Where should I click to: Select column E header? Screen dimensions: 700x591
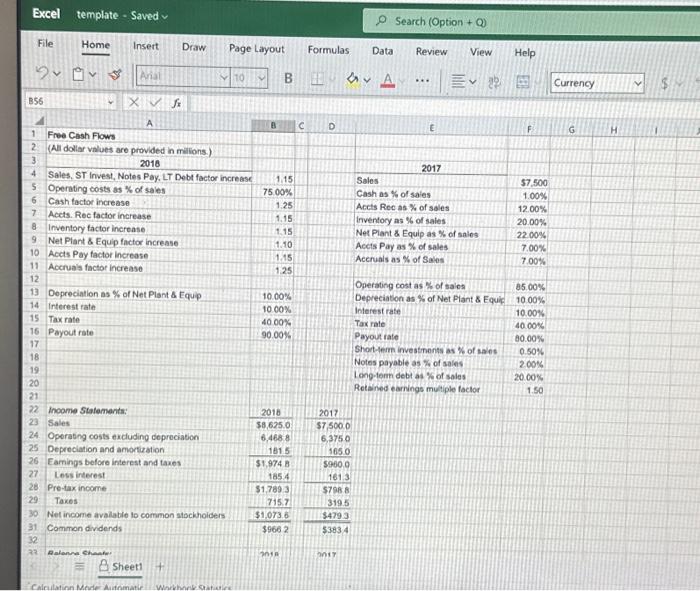point(431,128)
